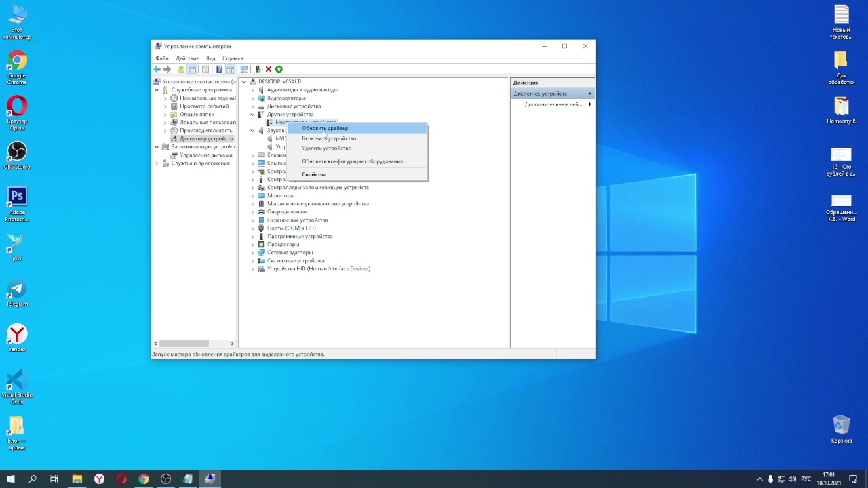Open the Вид menu
868x488 pixels.
point(211,58)
